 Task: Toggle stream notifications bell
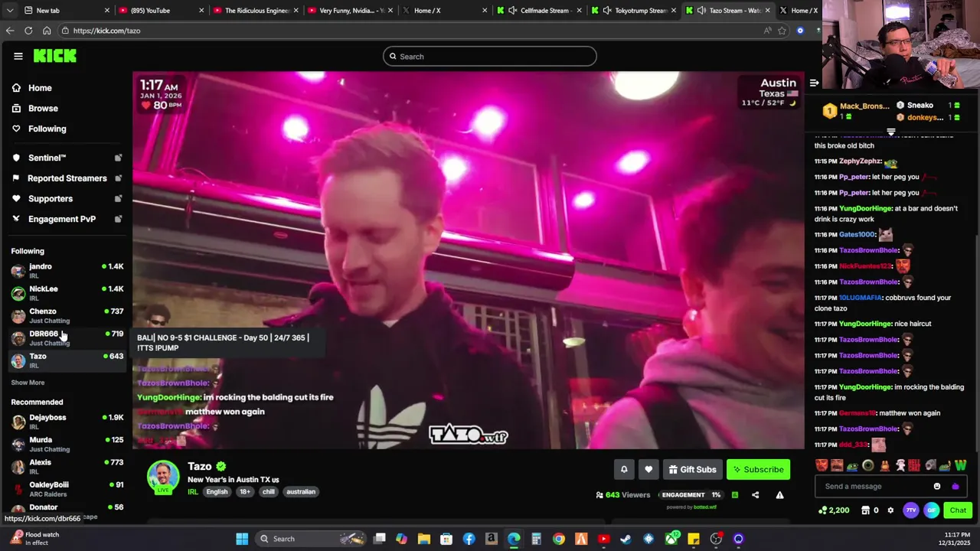pyautogui.click(x=624, y=470)
